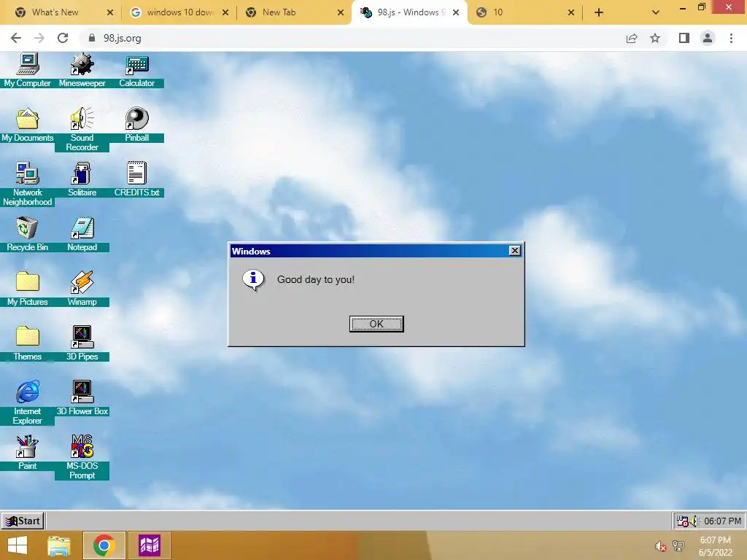This screenshot has height=560, width=747.
Task: Open the Notepad shortcut
Action: click(x=82, y=235)
